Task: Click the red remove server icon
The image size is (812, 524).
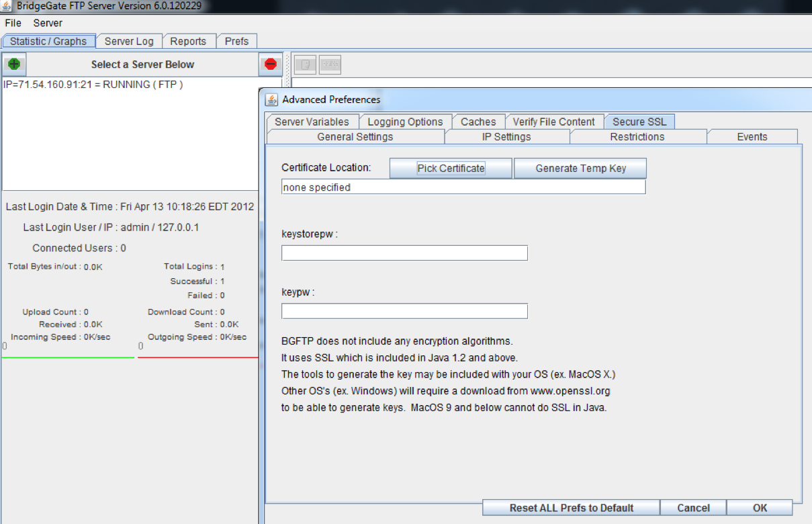Action: click(271, 64)
